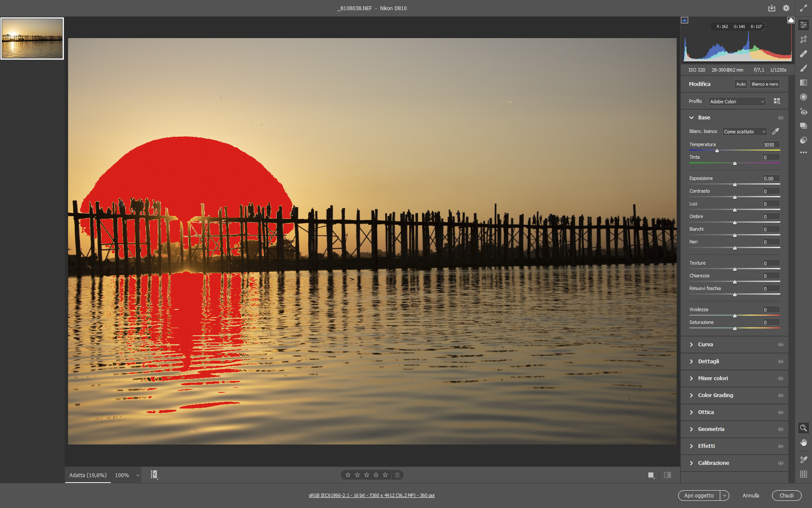
Task: Toggle highlight clipping warning in histogram
Action: (791, 20)
